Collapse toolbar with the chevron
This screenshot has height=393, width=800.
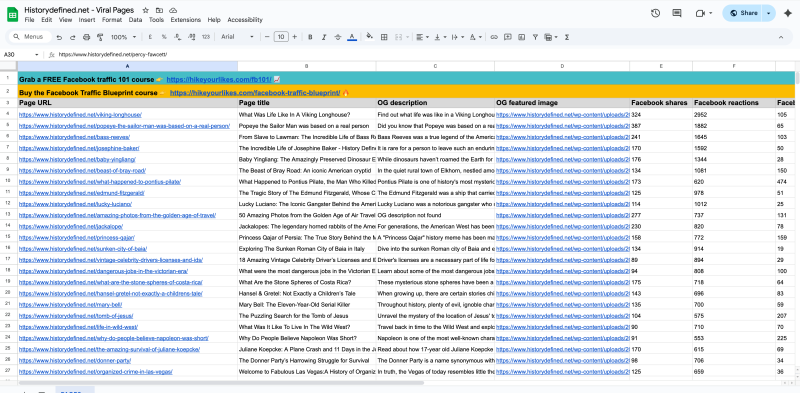pyautogui.click(x=781, y=37)
